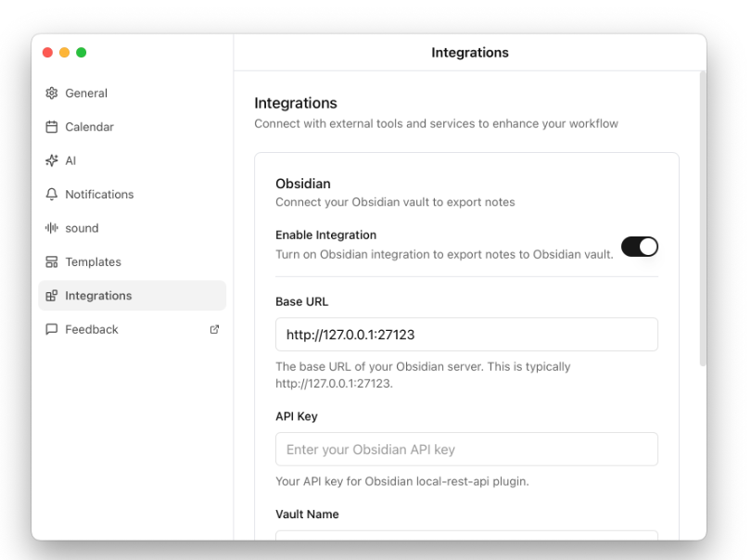Click the Feedback speech bubble icon

pyautogui.click(x=51, y=329)
